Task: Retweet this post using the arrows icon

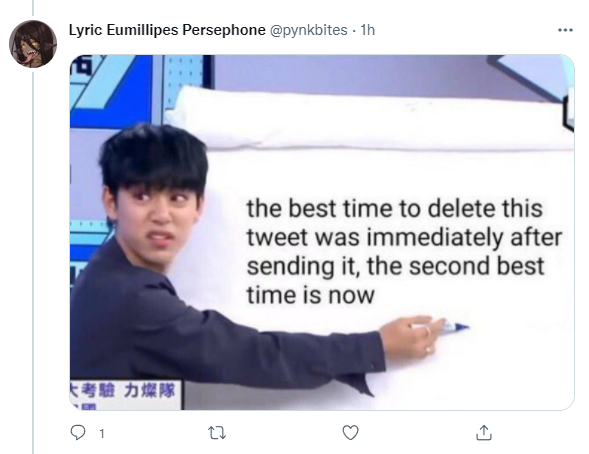Action: point(217,433)
